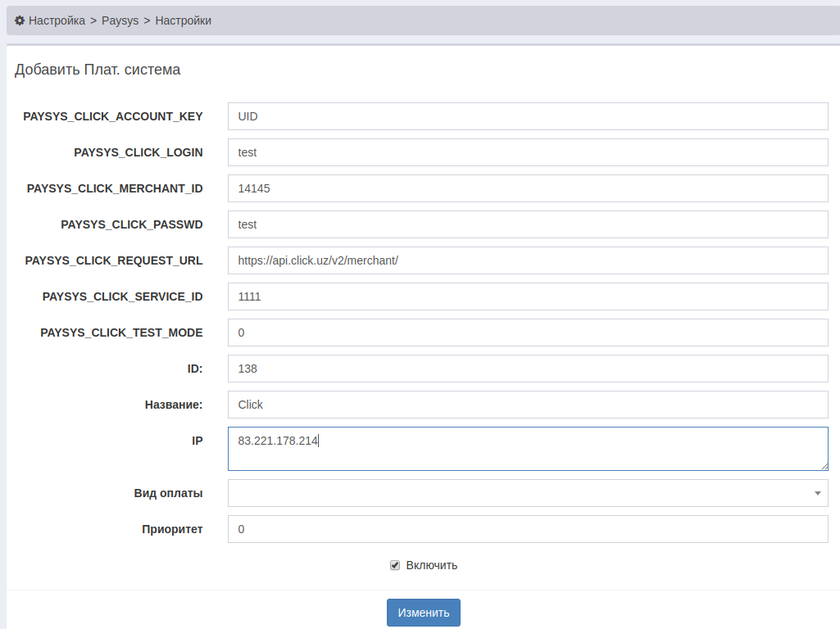This screenshot has height=629, width=840.
Task: Select the PAYSYS_CLICK_PASSWD input field
Action: click(x=528, y=224)
